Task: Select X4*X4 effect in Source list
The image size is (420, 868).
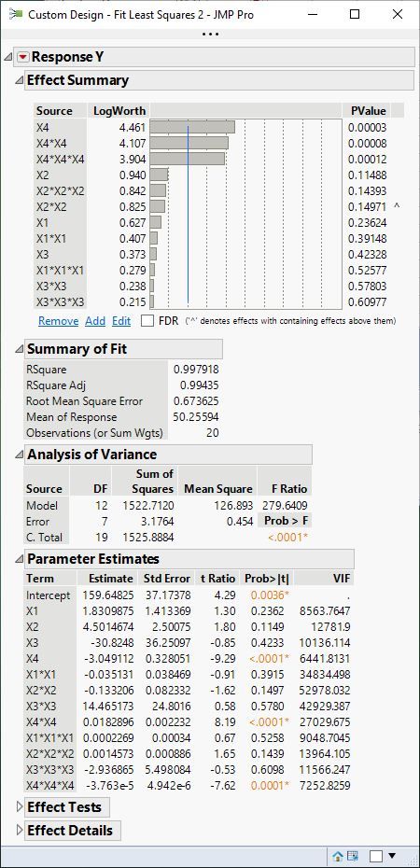Action: (x=51, y=144)
